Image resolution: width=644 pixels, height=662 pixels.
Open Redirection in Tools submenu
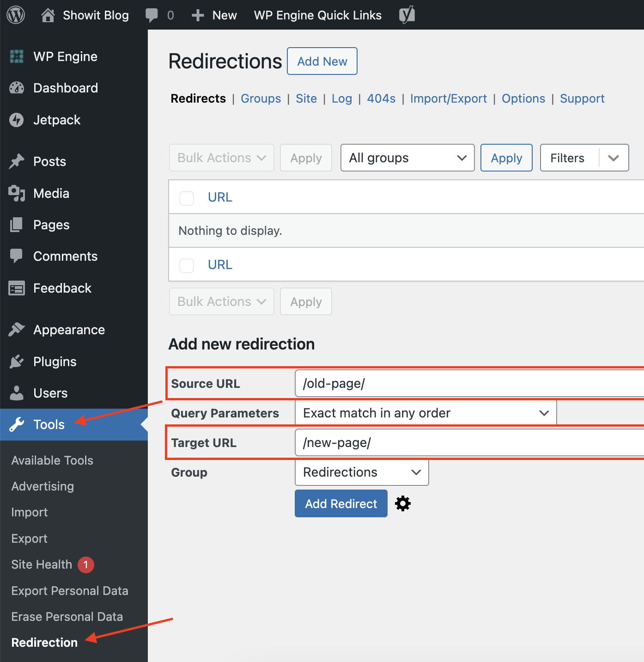[x=44, y=643]
